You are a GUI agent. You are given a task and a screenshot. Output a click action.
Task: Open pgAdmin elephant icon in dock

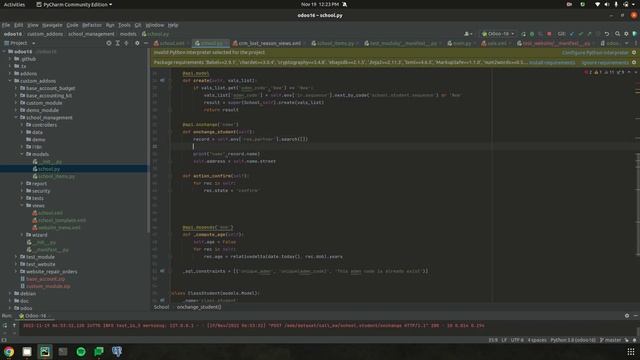pos(117,351)
